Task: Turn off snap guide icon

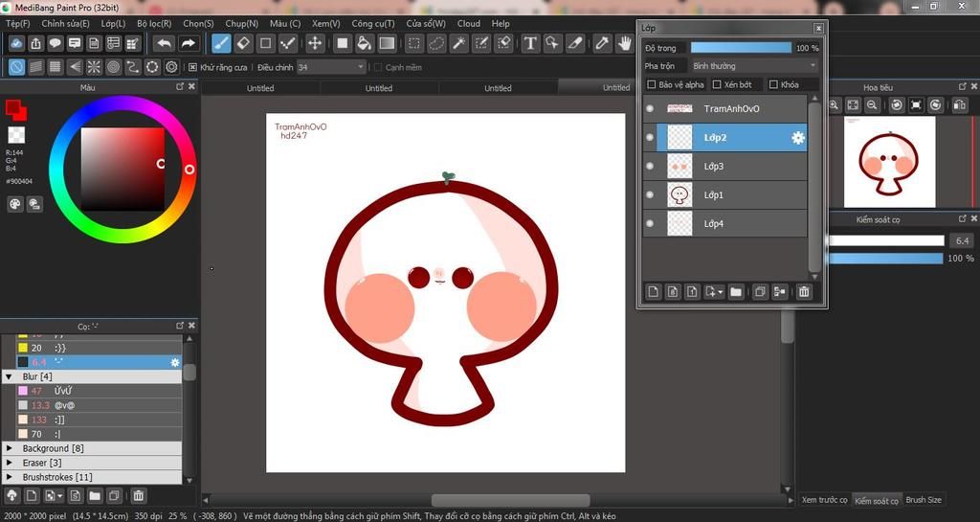Action: [17, 67]
